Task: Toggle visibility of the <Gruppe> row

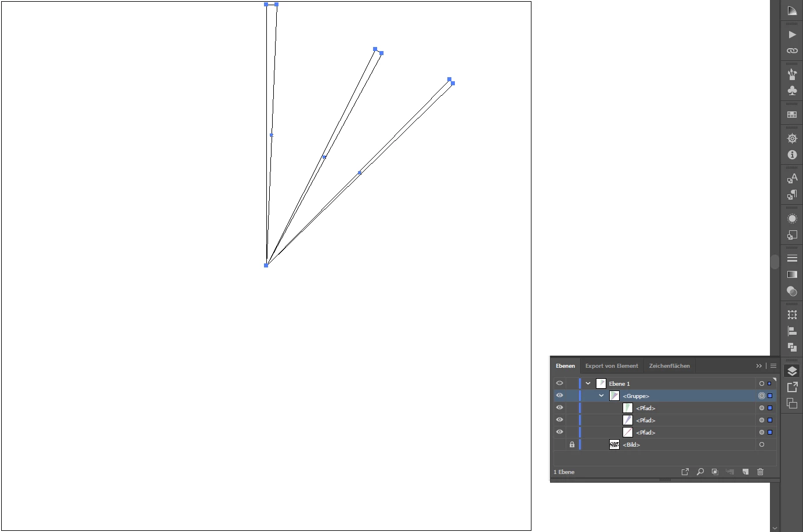Action: point(559,396)
